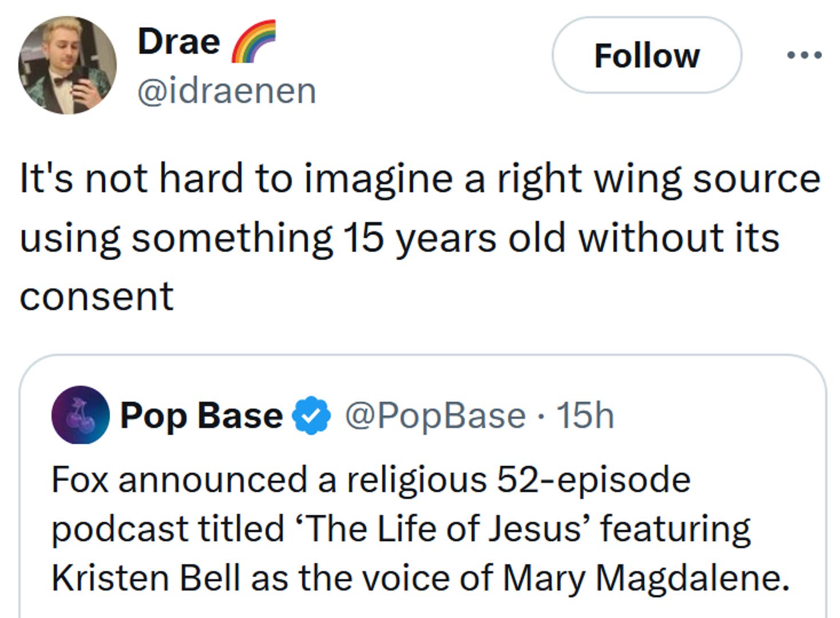Click the 'Kristen Bell' name in quote
Image resolution: width=840 pixels, height=618 pixels.
point(146,577)
